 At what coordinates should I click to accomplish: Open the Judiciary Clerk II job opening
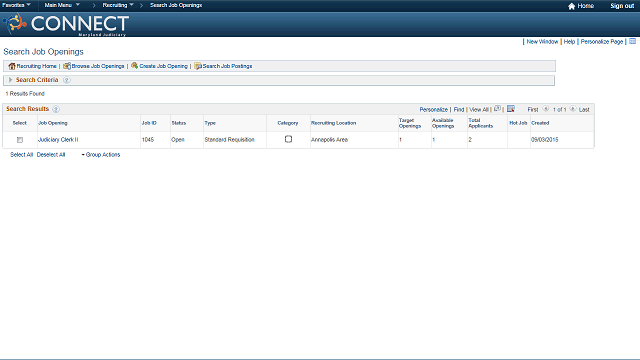58,140
